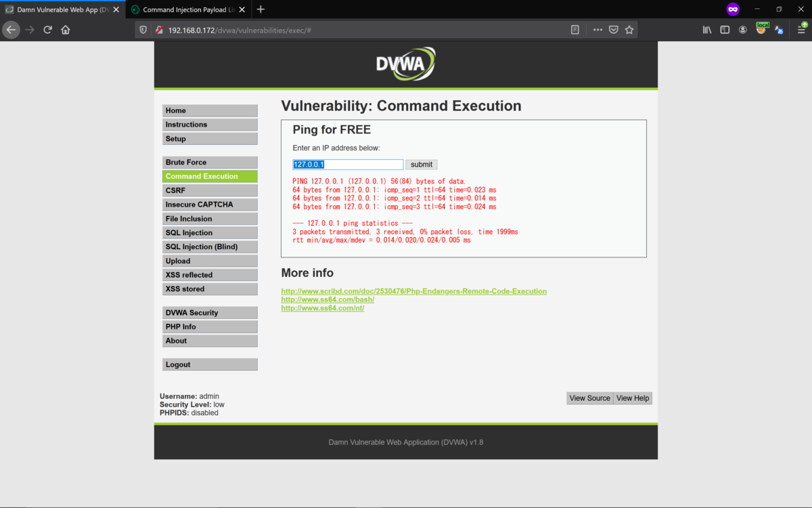Bookmark this page with the star
Screen dimensions: 812x508
pos(629,30)
